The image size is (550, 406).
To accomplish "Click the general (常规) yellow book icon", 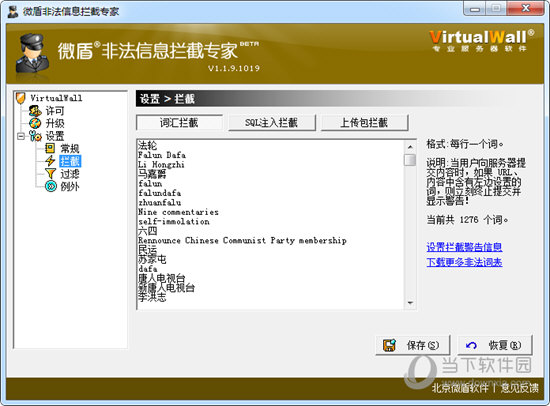I will (x=50, y=148).
